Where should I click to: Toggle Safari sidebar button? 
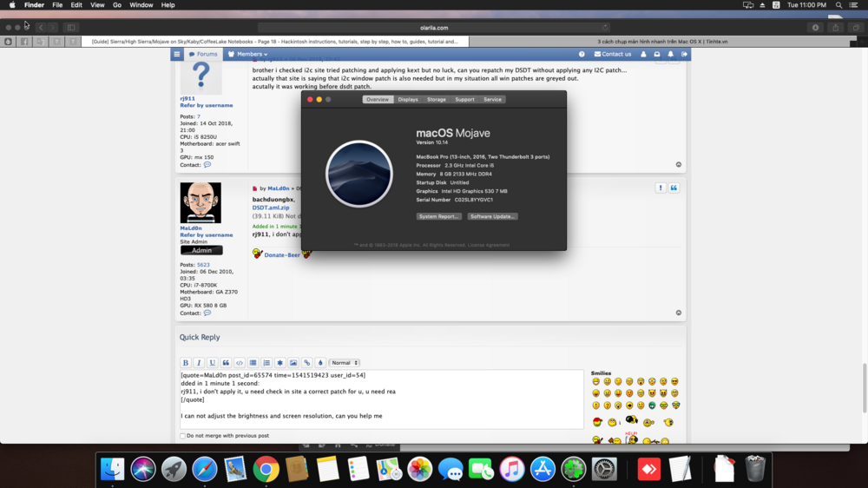point(71,27)
